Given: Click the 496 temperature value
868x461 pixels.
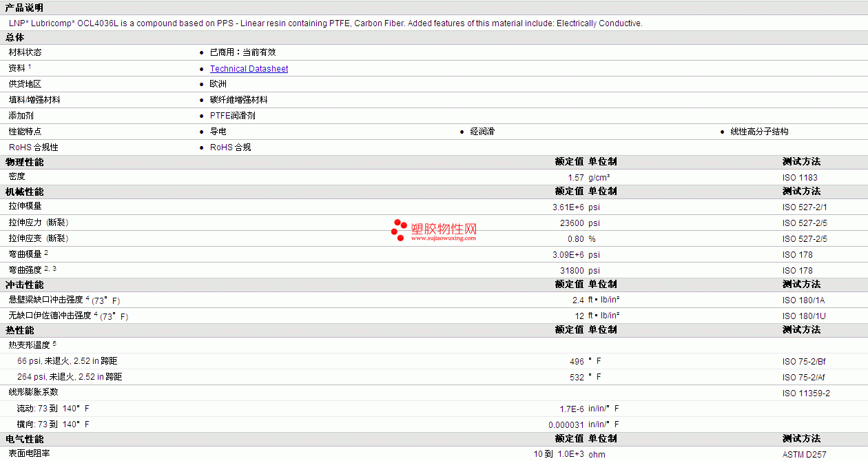Looking at the screenshot, I should (x=577, y=361).
